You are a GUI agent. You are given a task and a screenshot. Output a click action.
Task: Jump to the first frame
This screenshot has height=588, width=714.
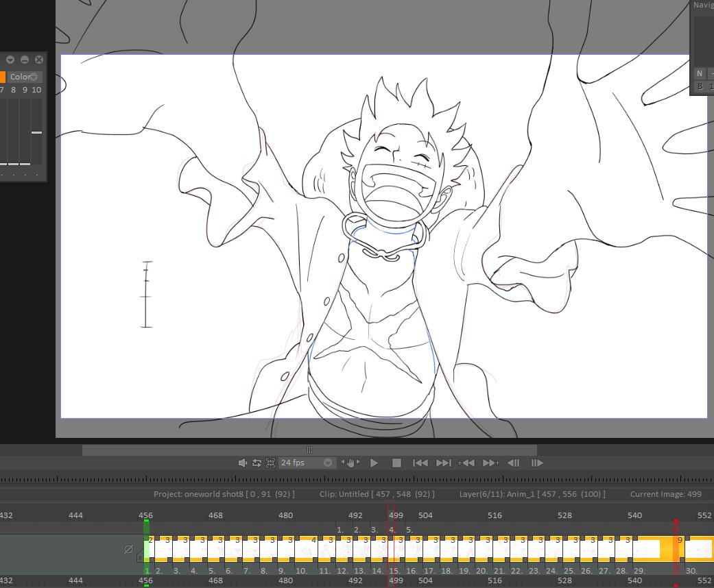(x=420, y=463)
